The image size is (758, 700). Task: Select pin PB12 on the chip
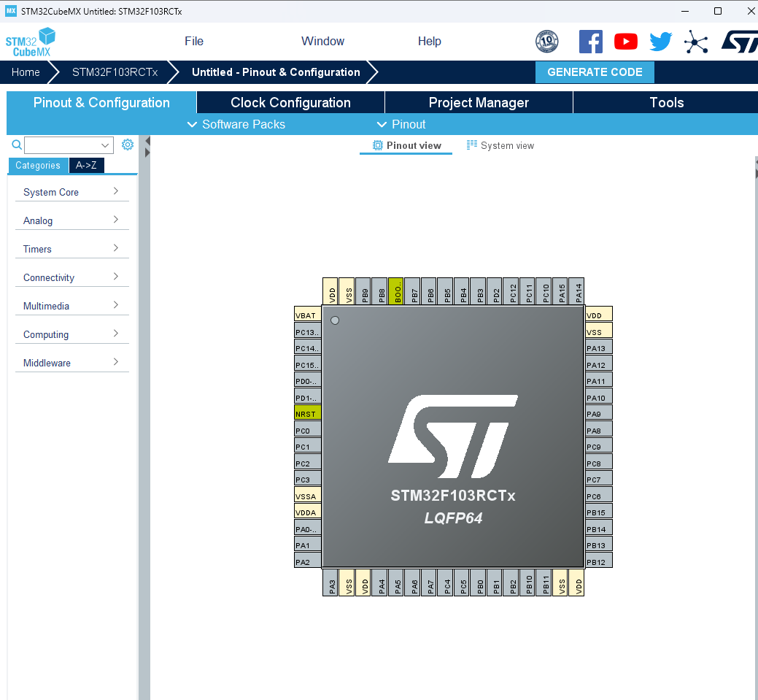pyautogui.click(x=599, y=561)
